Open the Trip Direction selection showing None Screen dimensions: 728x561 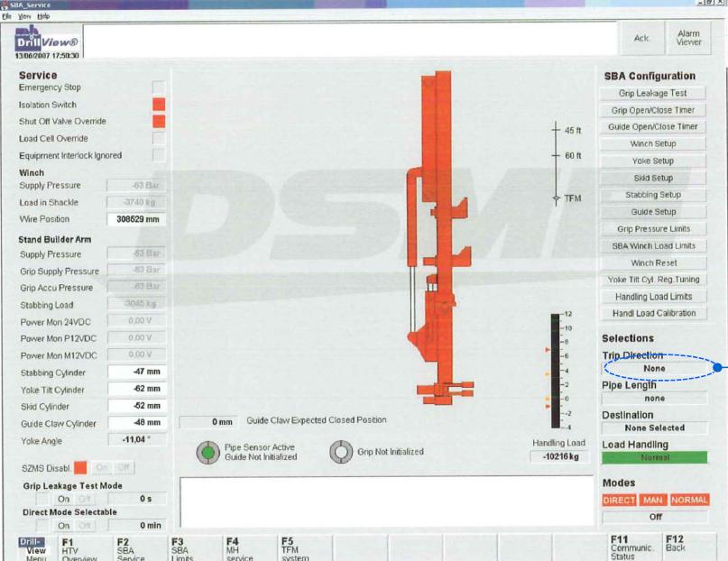pos(655,368)
